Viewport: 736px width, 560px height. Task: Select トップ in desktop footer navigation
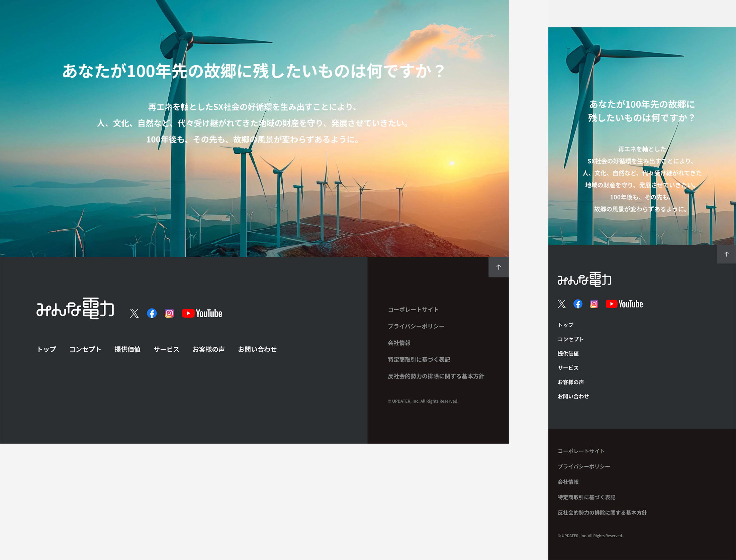(x=47, y=349)
